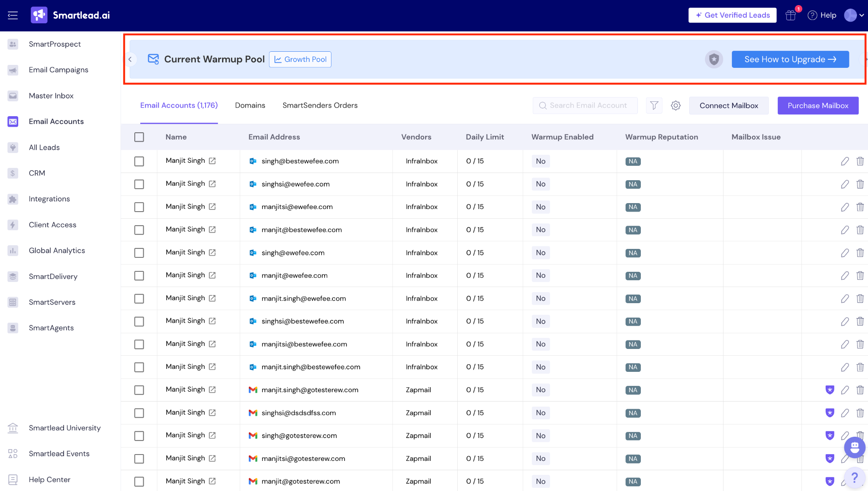868x491 pixels.
Task: Open external link icon beside first Manjit Singh
Action: 212,161
